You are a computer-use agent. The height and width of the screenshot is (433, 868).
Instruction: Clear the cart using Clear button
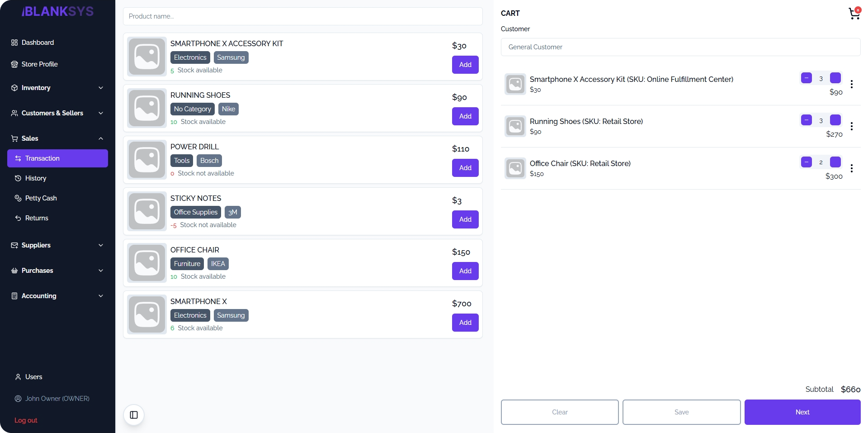click(559, 412)
